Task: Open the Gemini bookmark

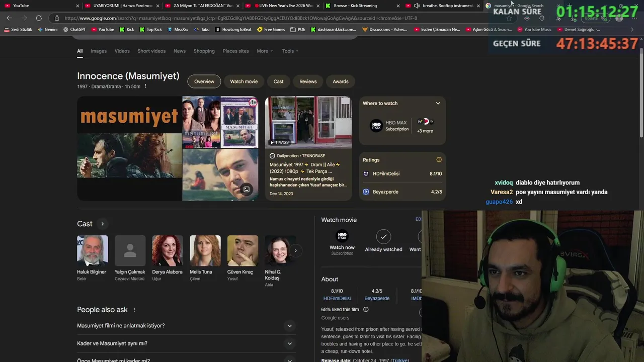Action: tap(48, 30)
